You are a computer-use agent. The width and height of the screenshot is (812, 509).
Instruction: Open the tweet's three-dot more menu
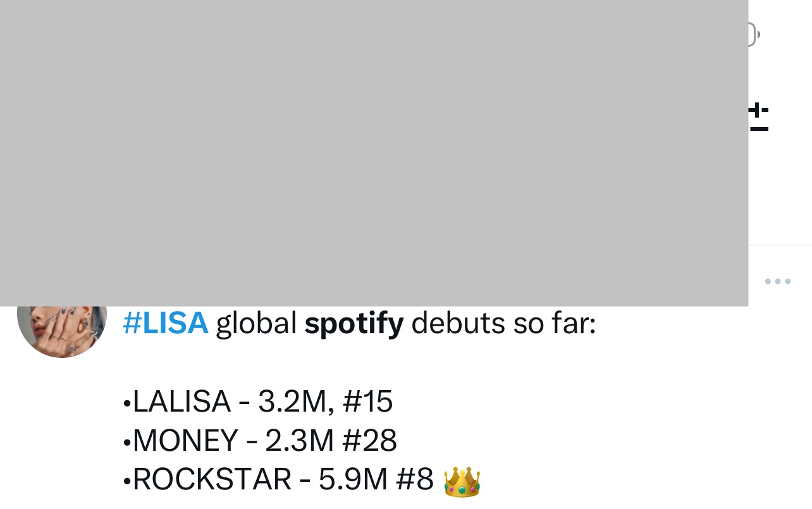coord(777,281)
